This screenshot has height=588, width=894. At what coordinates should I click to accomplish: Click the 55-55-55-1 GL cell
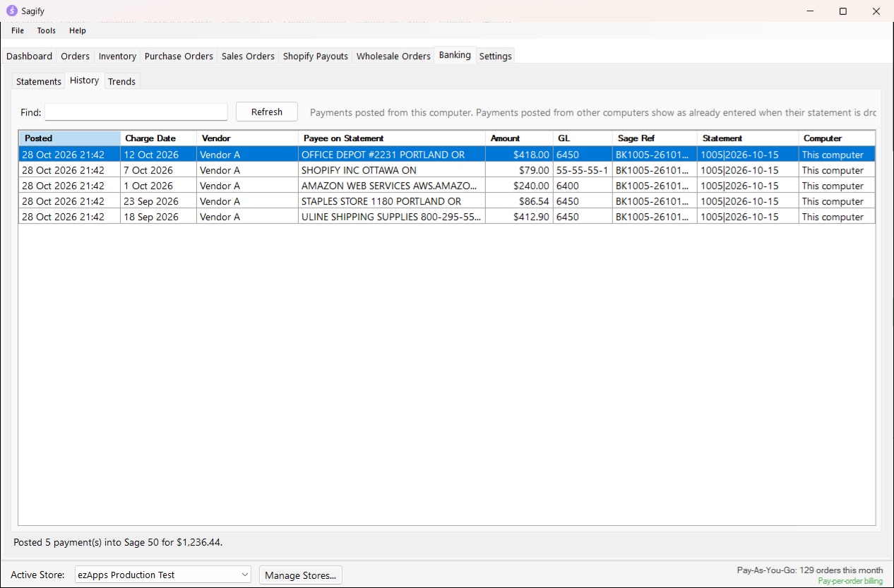coord(583,170)
